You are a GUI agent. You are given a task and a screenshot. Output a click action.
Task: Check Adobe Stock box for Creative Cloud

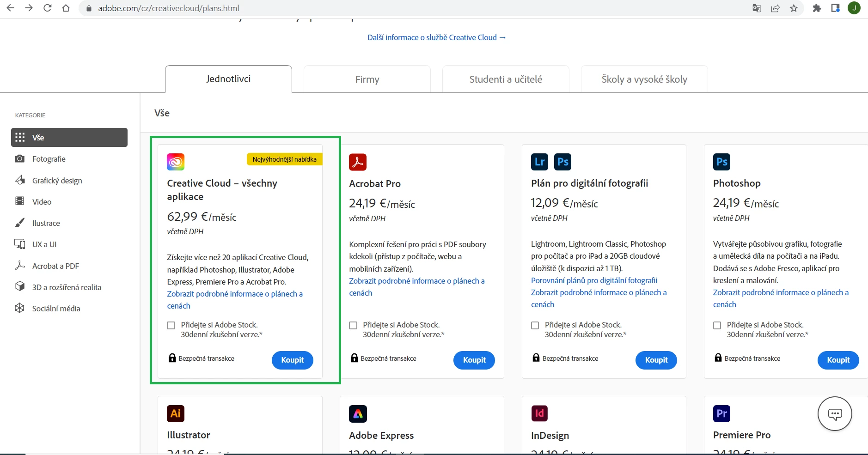(x=171, y=325)
